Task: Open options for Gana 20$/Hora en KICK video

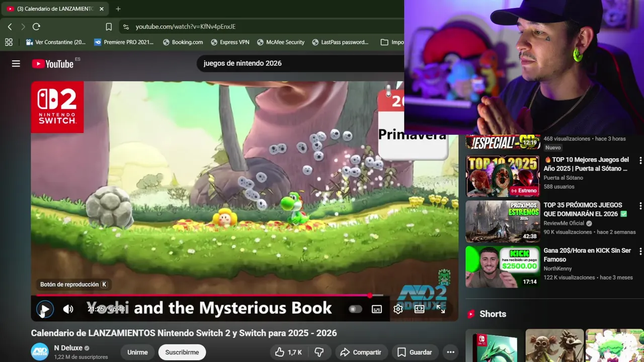Action: [640, 251]
